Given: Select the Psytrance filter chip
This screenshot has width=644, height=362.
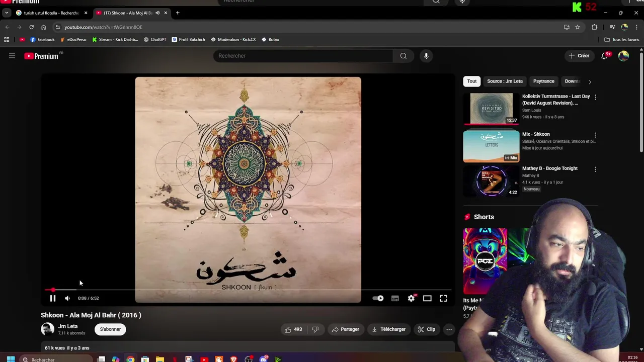Looking at the screenshot, I should (x=544, y=81).
